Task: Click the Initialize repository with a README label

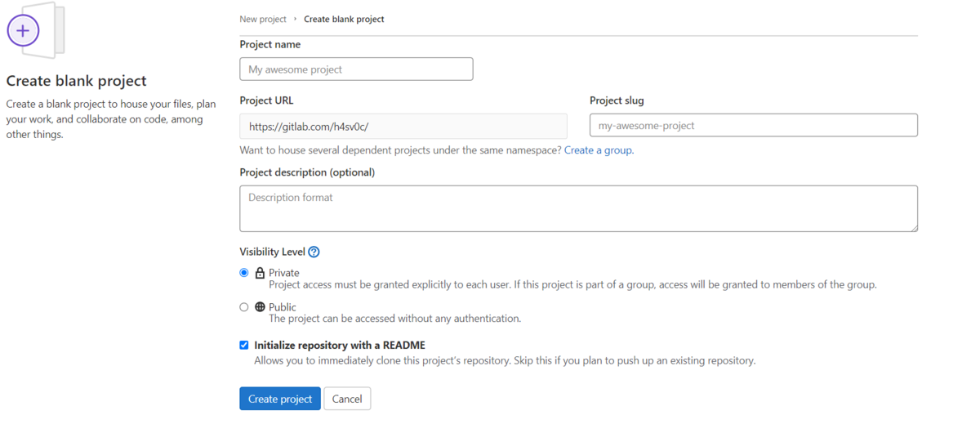Action: click(340, 346)
